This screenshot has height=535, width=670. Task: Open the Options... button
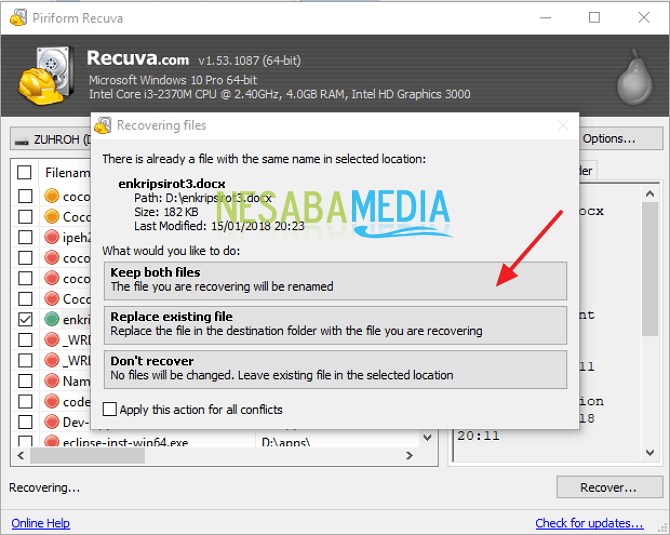(621, 138)
